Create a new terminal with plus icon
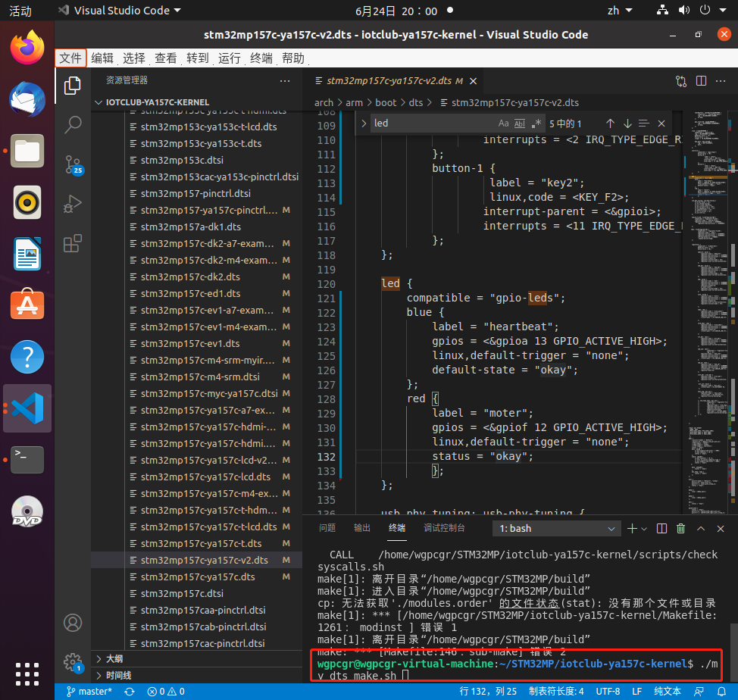This screenshot has width=738, height=700. click(x=632, y=528)
